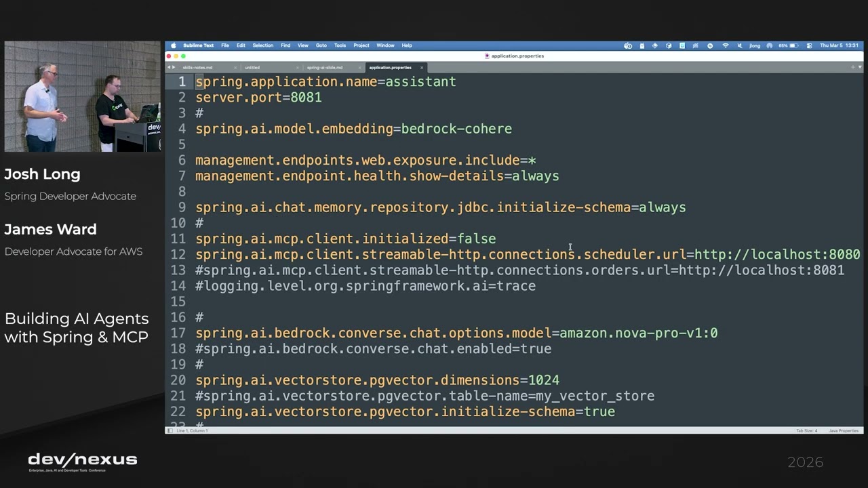Click the diamond-shaped icon in menu bar
Screen dimensions: 868x488
[655, 45]
